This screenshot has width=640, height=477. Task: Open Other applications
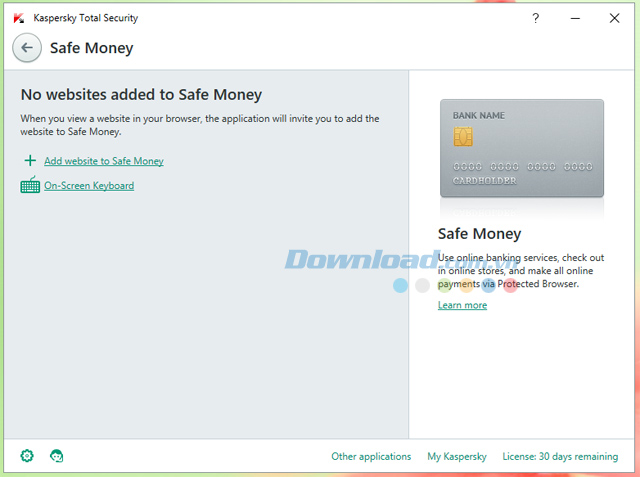[x=371, y=456]
